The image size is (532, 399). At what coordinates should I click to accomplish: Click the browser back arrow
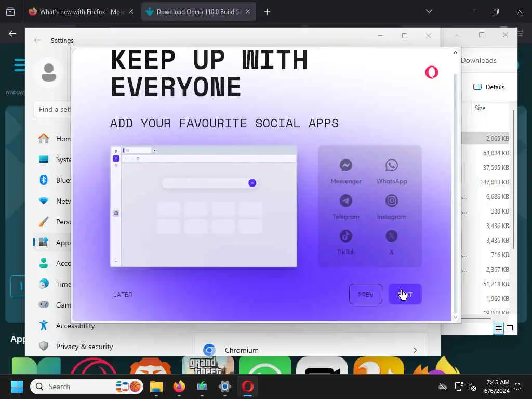12,34
